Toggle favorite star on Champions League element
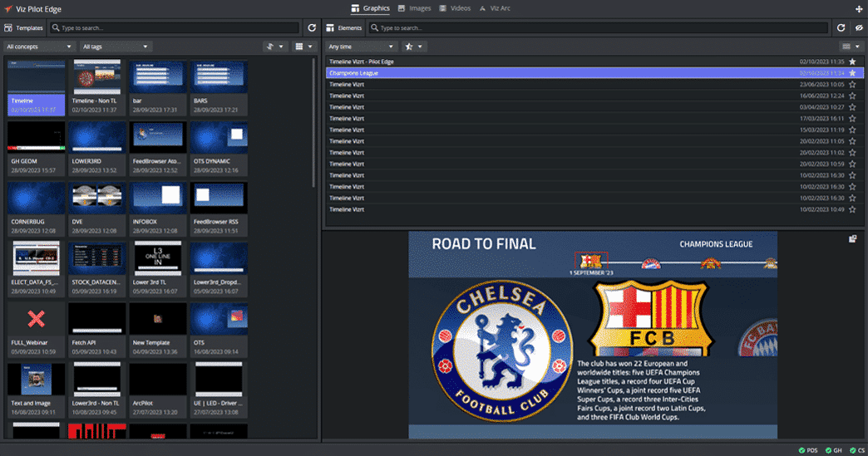 click(852, 73)
